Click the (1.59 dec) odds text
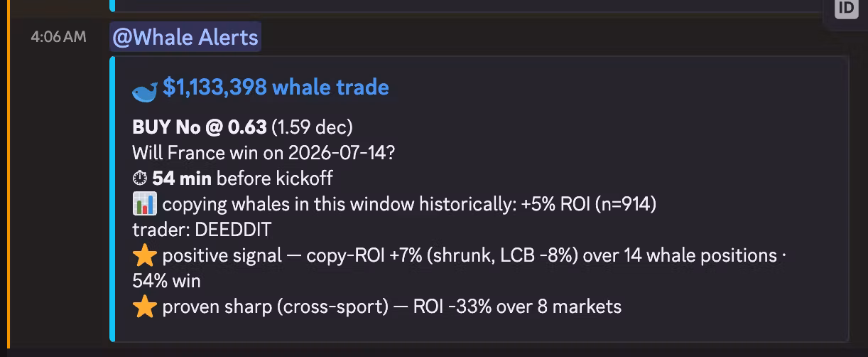 (312, 127)
